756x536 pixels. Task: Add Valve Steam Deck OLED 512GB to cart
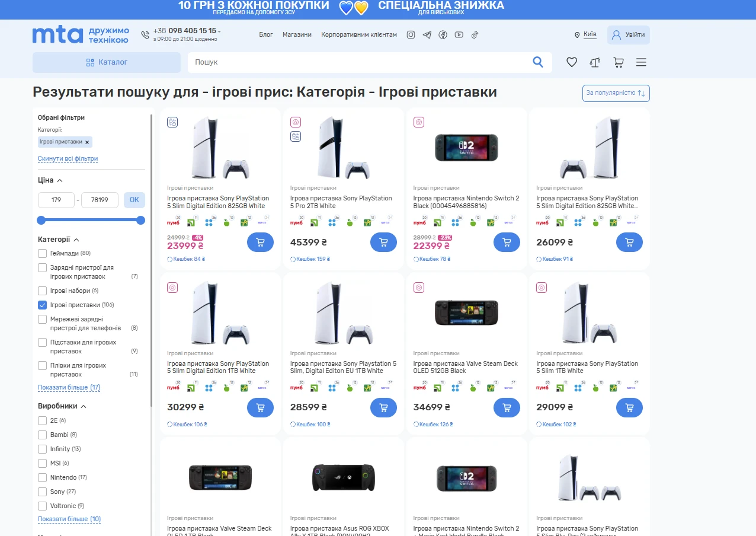point(507,407)
